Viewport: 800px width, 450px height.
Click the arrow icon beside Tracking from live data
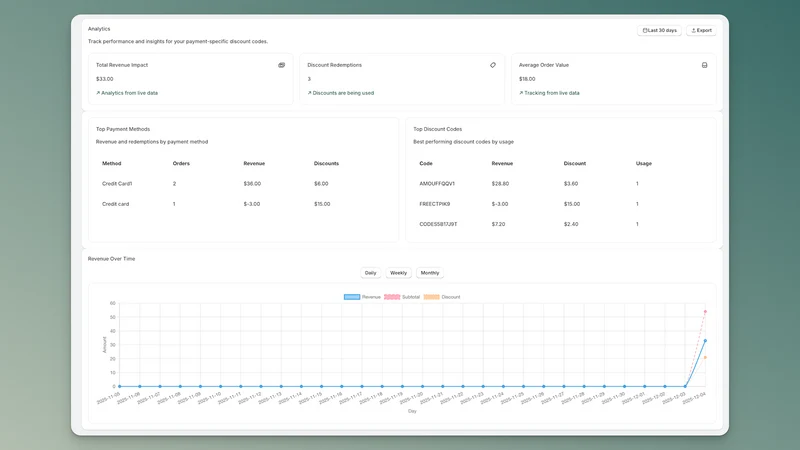tap(521, 93)
